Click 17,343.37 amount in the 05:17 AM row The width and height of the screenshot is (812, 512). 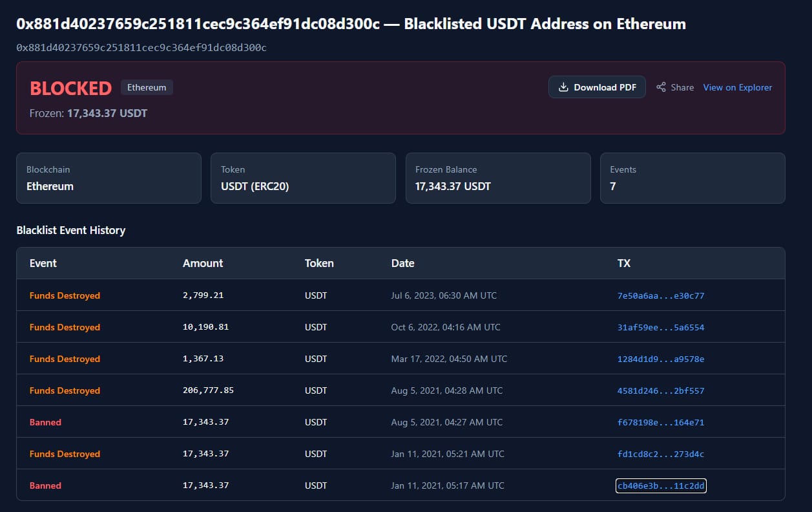205,485
